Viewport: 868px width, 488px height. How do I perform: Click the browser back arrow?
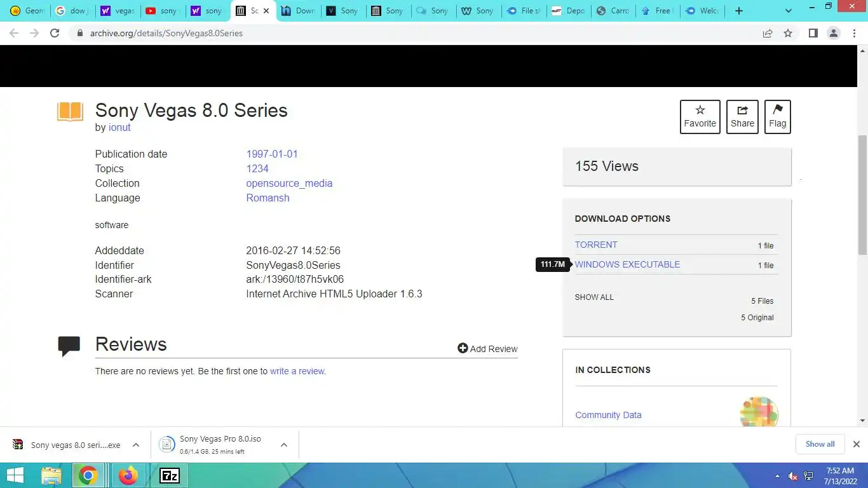[14, 33]
